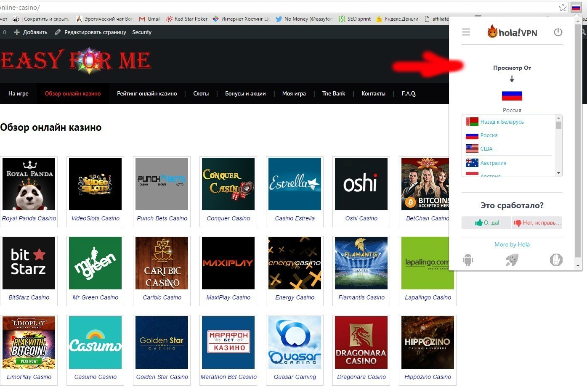Select Назад к Беларусь in country list

502,122
